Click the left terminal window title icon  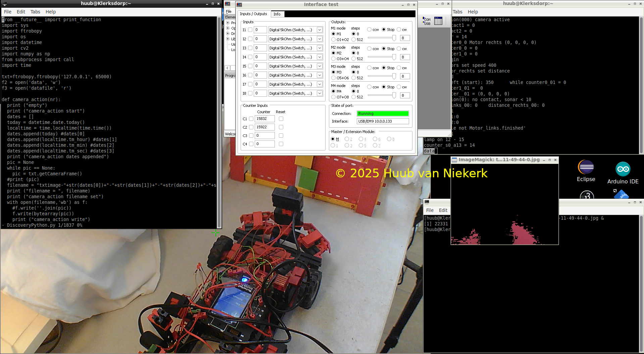[4, 4]
